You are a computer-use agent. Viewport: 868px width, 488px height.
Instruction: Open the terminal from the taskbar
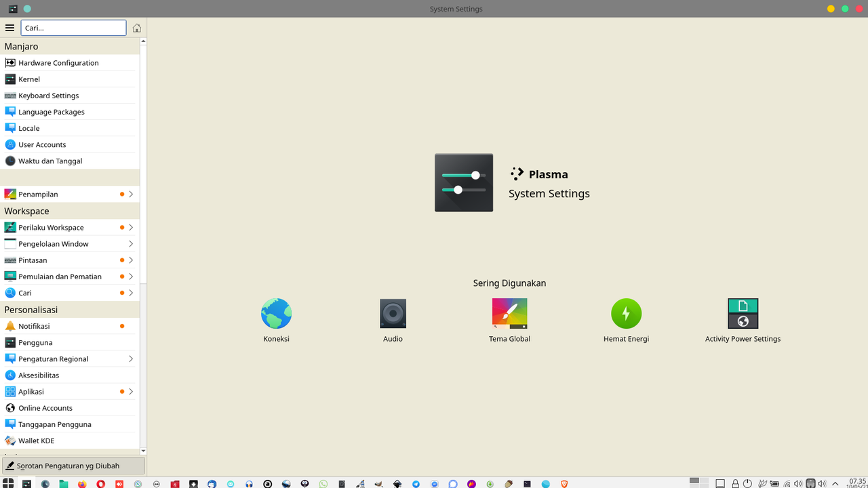[527, 484]
